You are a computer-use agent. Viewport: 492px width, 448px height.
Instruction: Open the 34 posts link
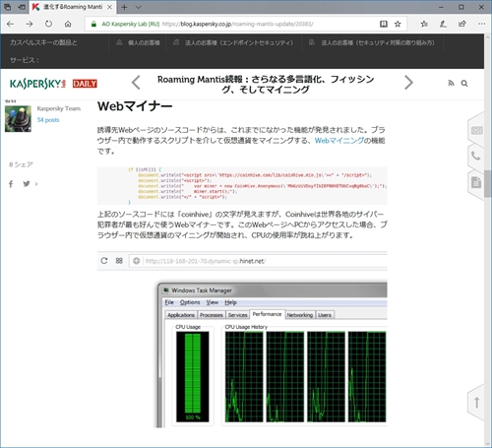click(x=48, y=120)
